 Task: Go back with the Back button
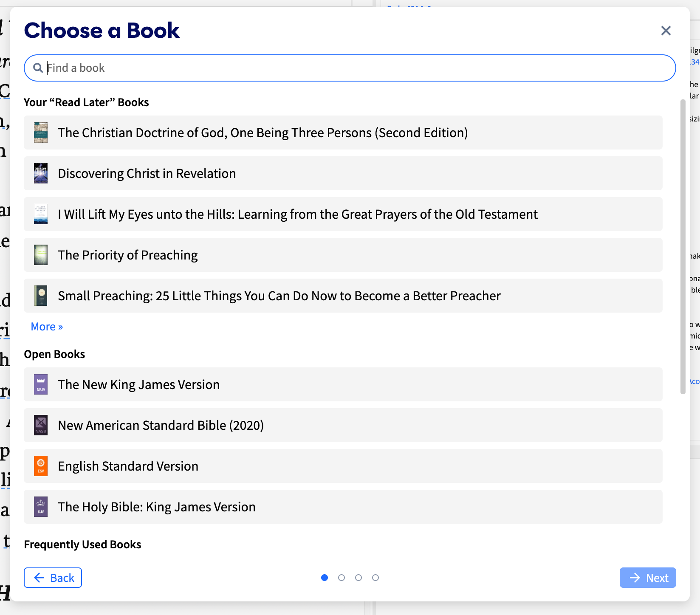pos(53,578)
